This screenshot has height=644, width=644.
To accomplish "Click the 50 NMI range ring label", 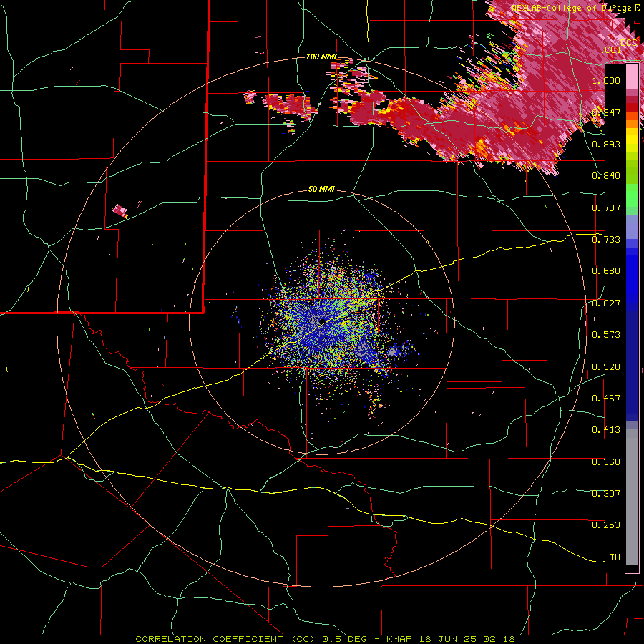I will point(321,189).
